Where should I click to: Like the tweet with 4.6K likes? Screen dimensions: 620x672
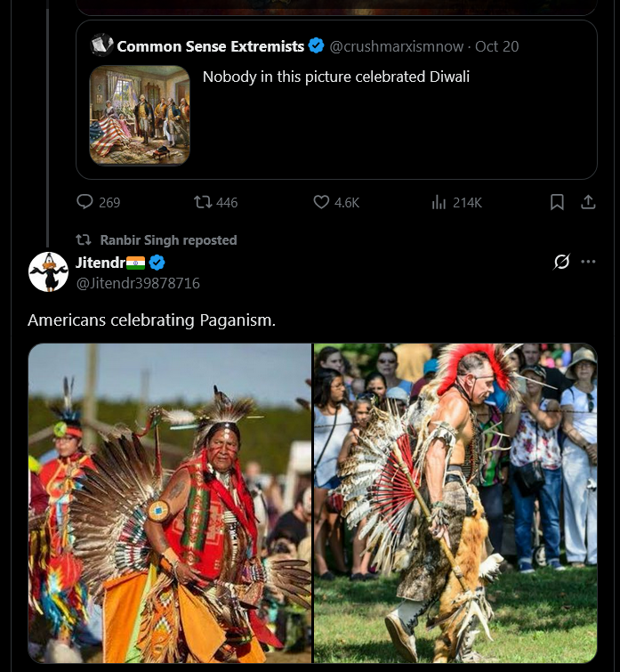(x=322, y=202)
